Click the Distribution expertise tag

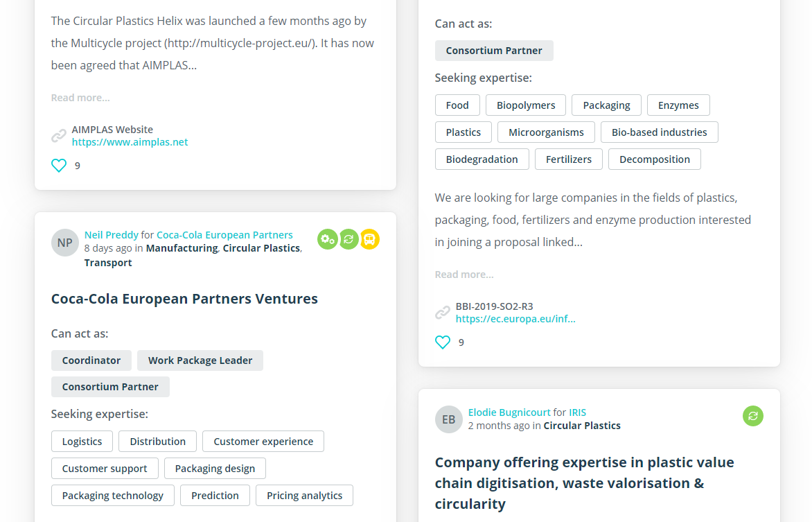157,441
